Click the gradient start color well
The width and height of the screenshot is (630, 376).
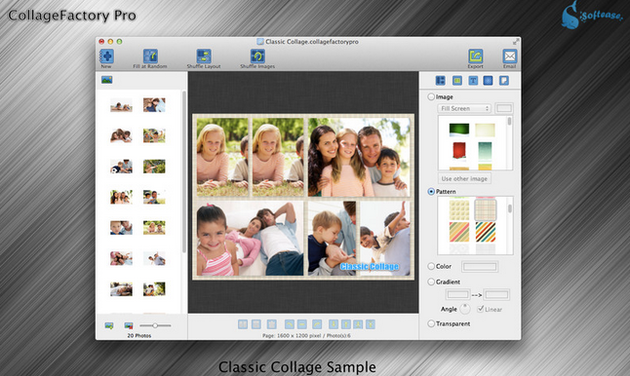(x=458, y=294)
